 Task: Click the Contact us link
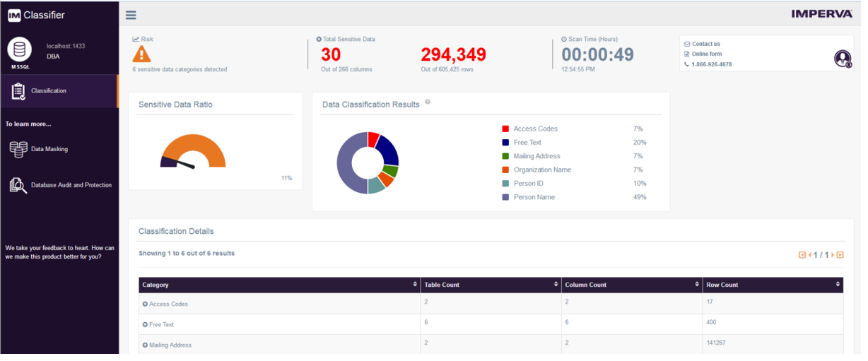pyautogui.click(x=705, y=44)
